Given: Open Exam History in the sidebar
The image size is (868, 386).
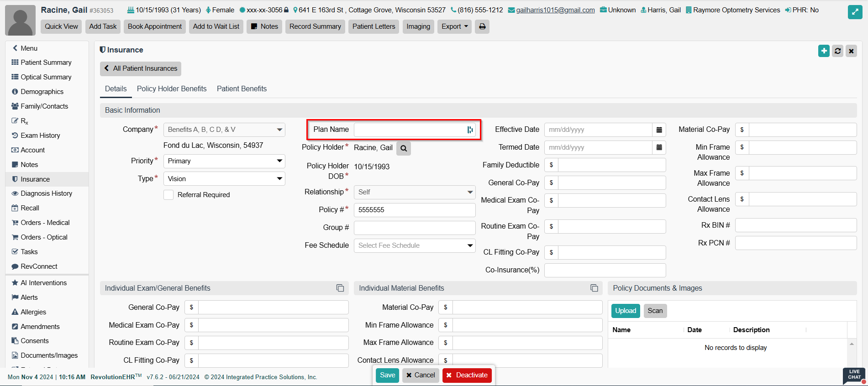Looking at the screenshot, I should point(40,136).
